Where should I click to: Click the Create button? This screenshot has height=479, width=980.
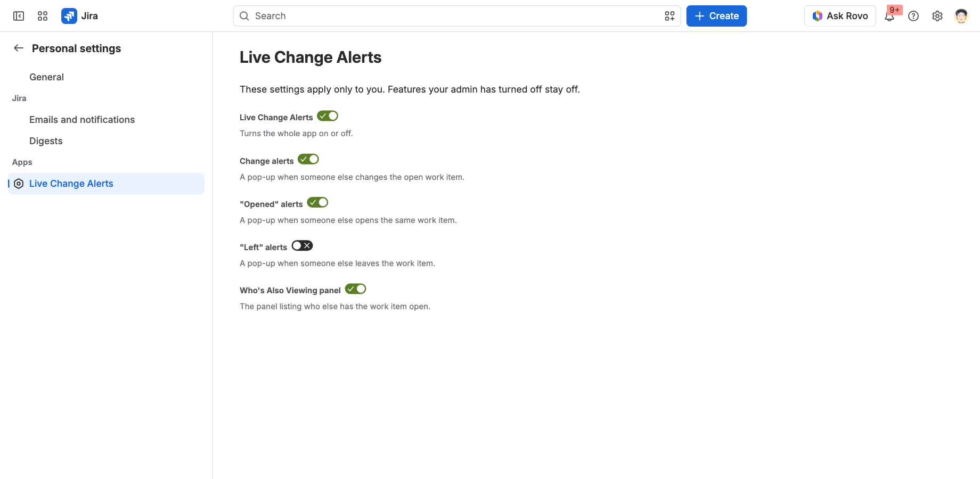tap(716, 16)
